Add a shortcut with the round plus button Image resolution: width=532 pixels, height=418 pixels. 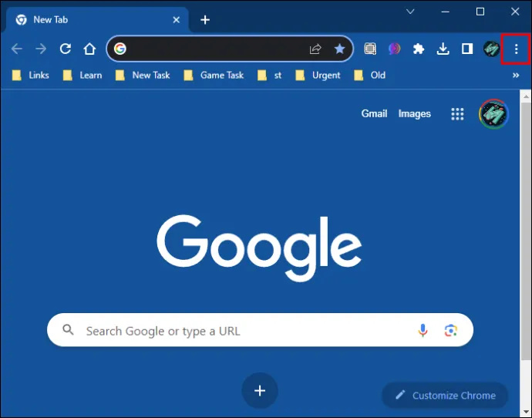click(x=260, y=390)
